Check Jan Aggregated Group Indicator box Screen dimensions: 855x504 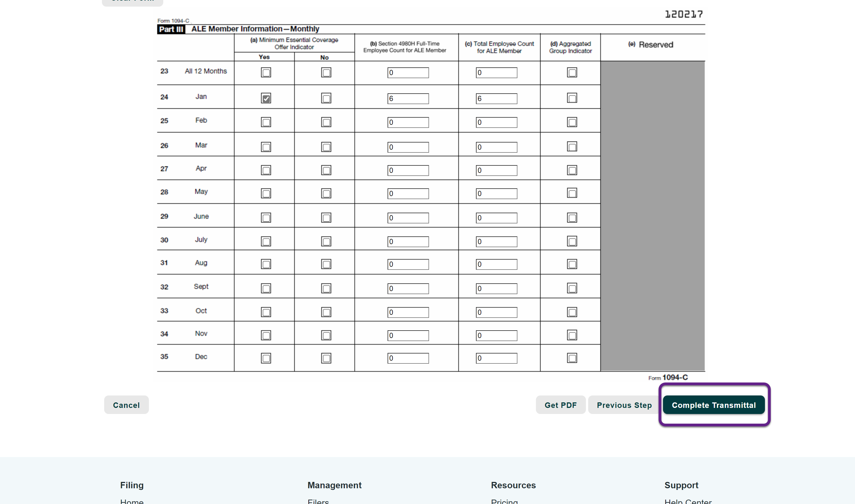572,99
